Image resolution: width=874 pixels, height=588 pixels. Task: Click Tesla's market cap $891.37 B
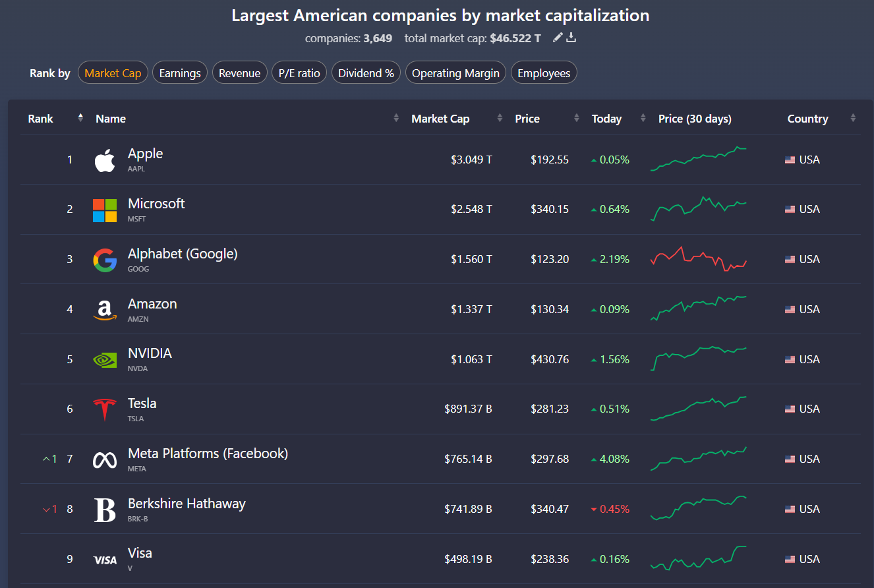[x=468, y=409]
